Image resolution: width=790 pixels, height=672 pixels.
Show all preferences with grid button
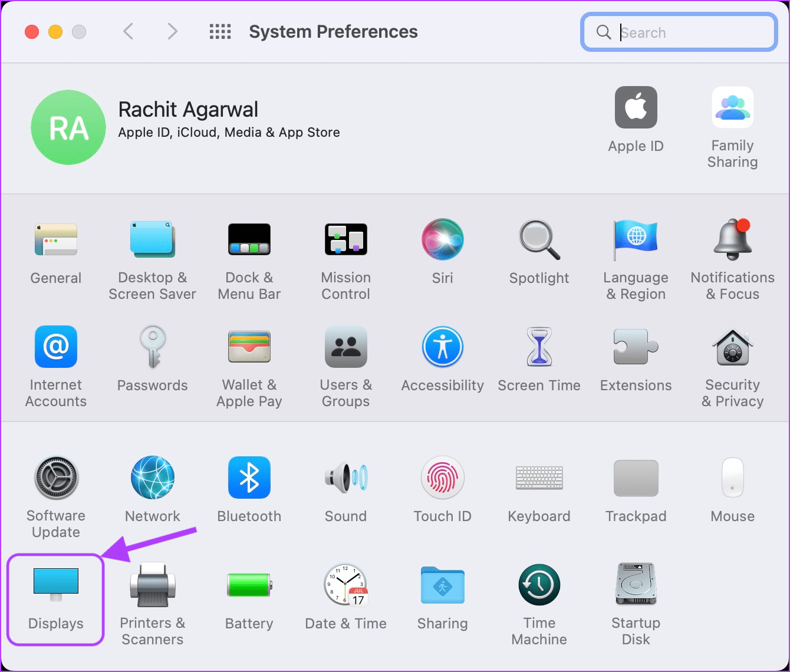(x=220, y=32)
